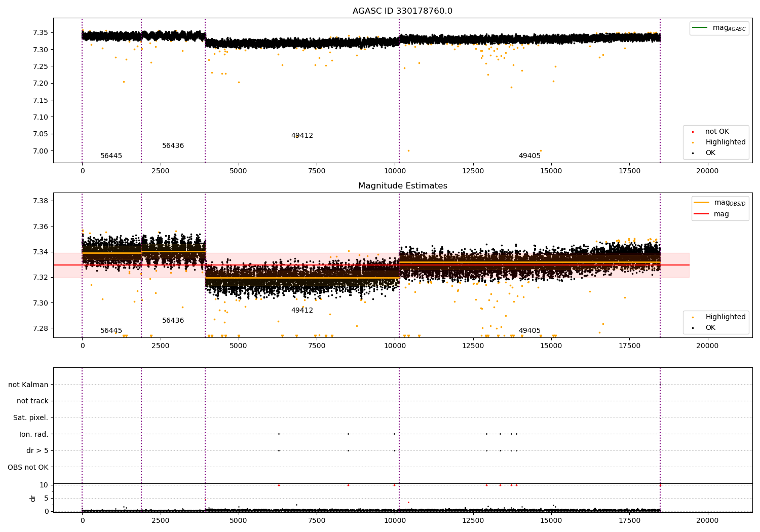The height and width of the screenshot is (532, 760).
Task: Click the green line sample beside mag AGASC
Action: click(x=700, y=28)
